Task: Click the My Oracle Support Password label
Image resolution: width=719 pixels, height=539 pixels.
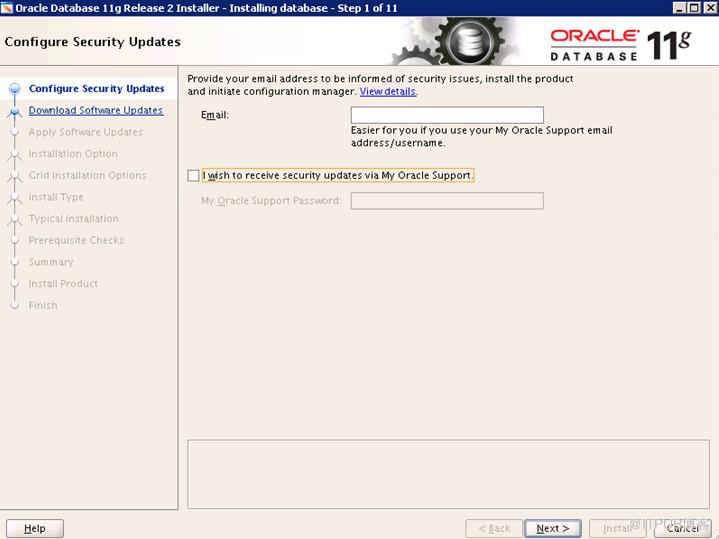Action: [x=271, y=201]
